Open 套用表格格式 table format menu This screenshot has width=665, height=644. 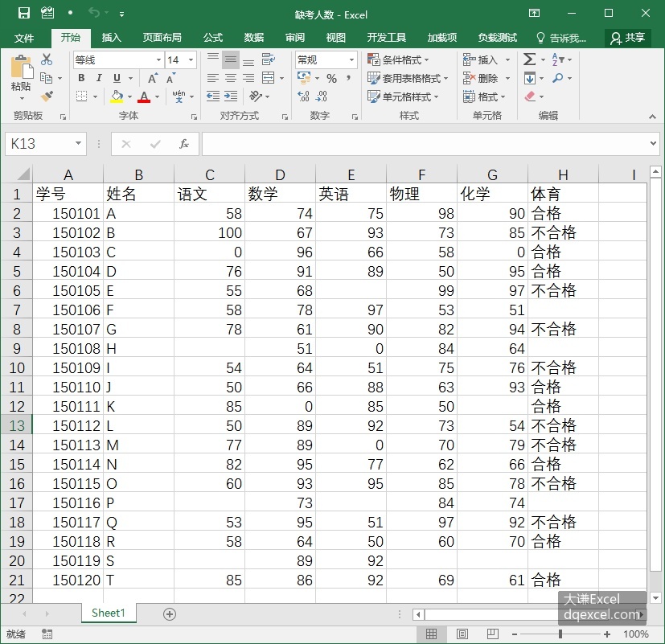[408, 78]
